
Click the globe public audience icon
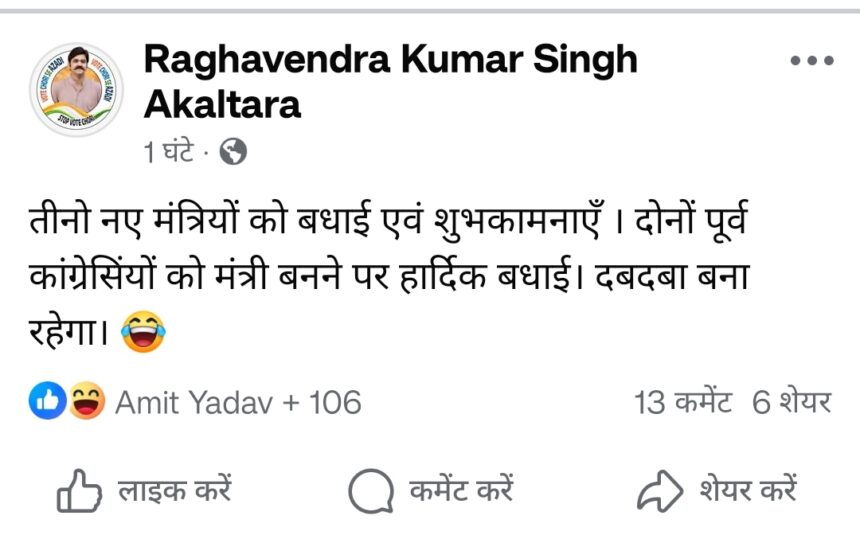click(232, 152)
